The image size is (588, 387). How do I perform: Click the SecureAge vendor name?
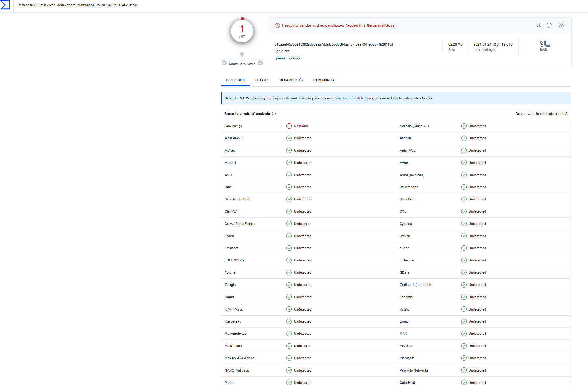tap(233, 126)
